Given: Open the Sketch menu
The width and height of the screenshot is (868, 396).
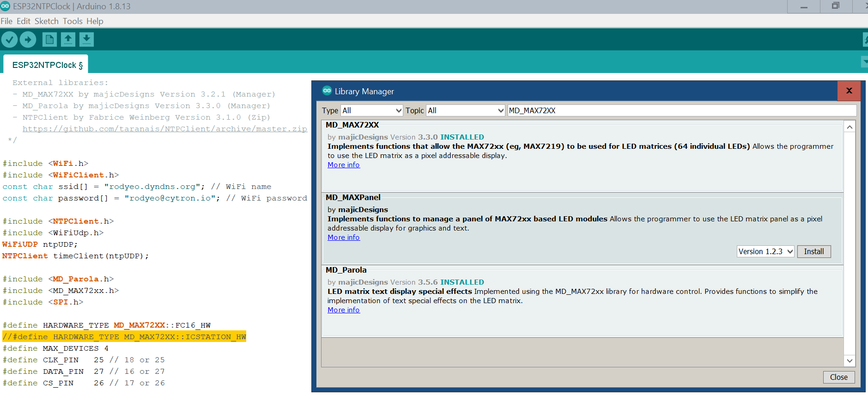Looking at the screenshot, I should pos(47,21).
